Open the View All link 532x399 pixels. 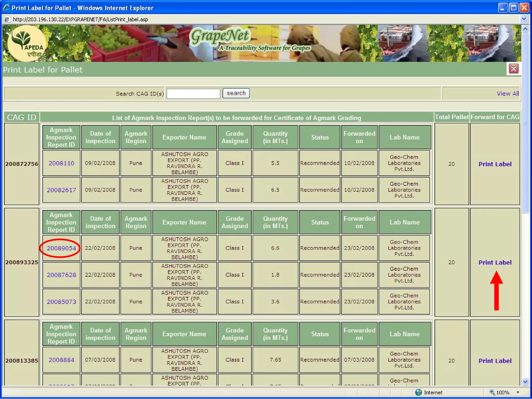(x=508, y=94)
